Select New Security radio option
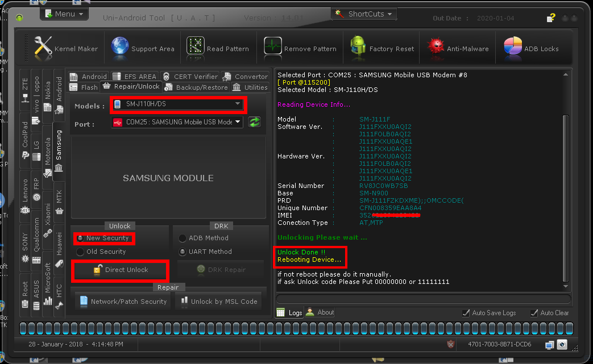The width and height of the screenshot is (593, 364). 103,238
